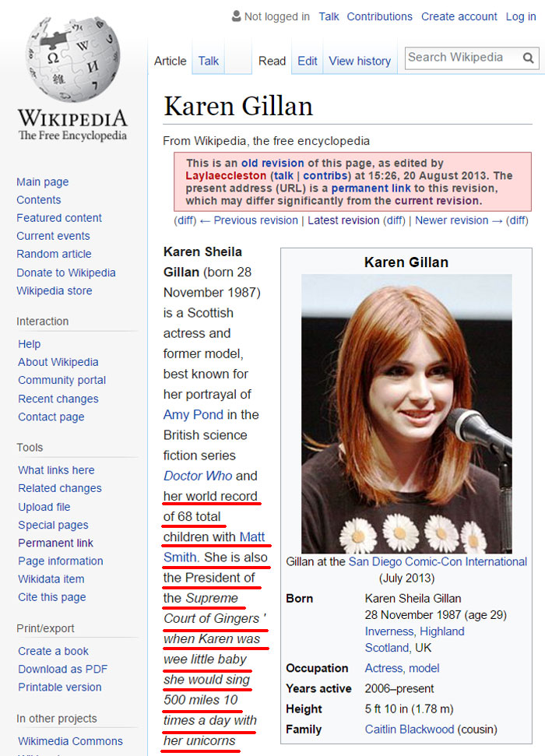Click the search magnifier icon
545x756 pixels.
528,58
